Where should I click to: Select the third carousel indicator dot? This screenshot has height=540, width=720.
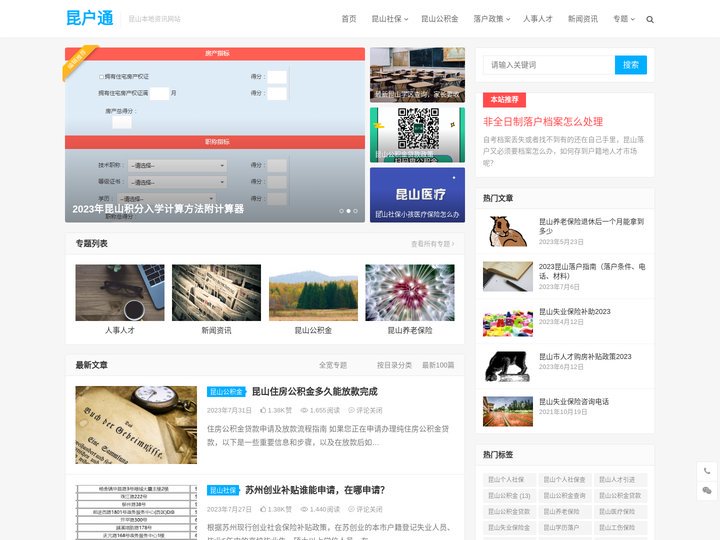355,211
